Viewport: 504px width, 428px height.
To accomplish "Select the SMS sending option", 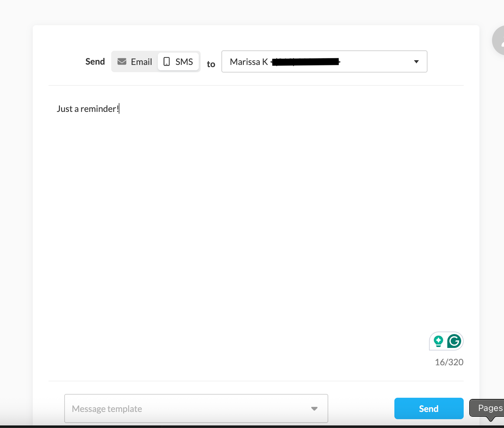I will [178, 62].
